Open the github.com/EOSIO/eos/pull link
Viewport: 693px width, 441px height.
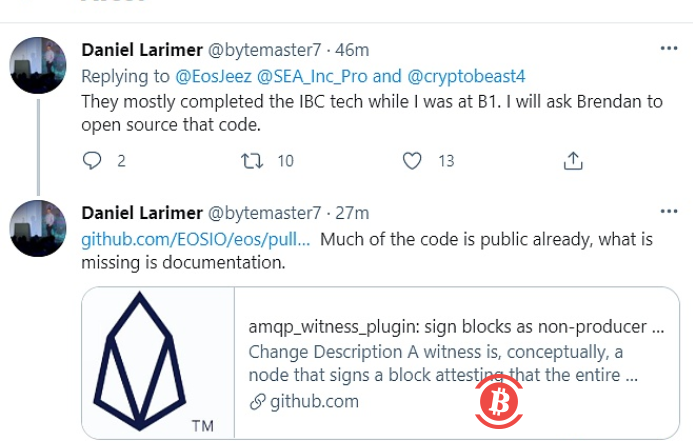click(195, 240)
